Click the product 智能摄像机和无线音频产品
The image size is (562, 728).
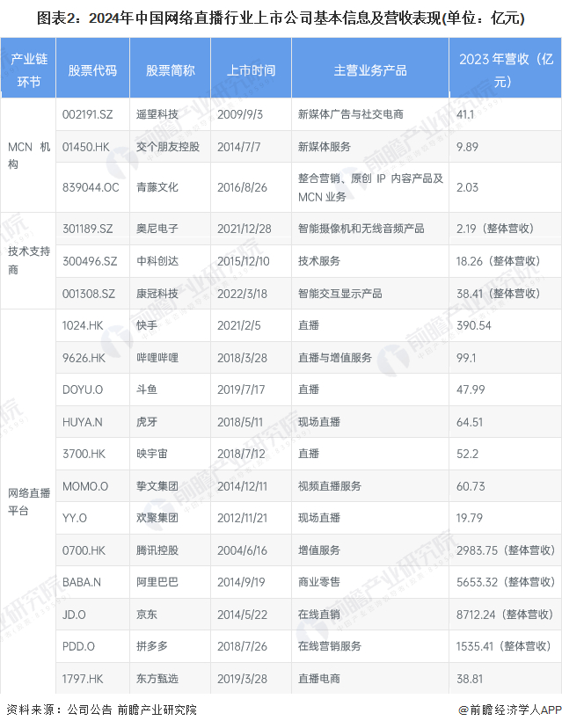[361, 229]
